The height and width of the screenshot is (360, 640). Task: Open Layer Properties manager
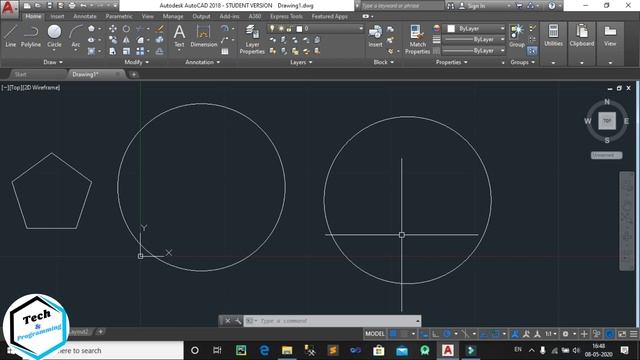click(252, 40)
